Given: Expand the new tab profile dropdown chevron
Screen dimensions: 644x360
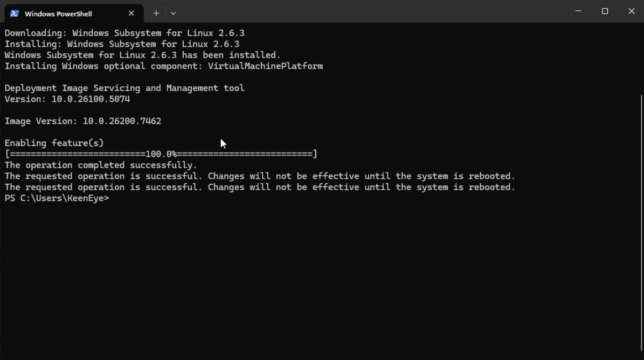Looking at the screenshot, I should [173, 13].
